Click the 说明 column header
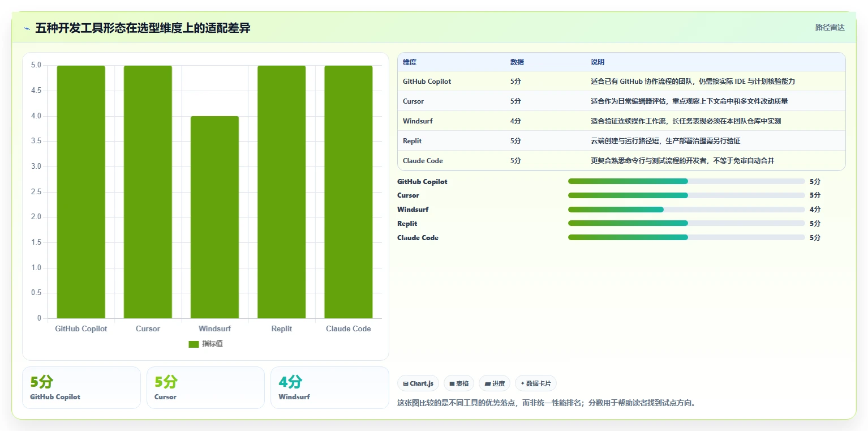The width and height of the screenshot is (868, 431). 598,62
